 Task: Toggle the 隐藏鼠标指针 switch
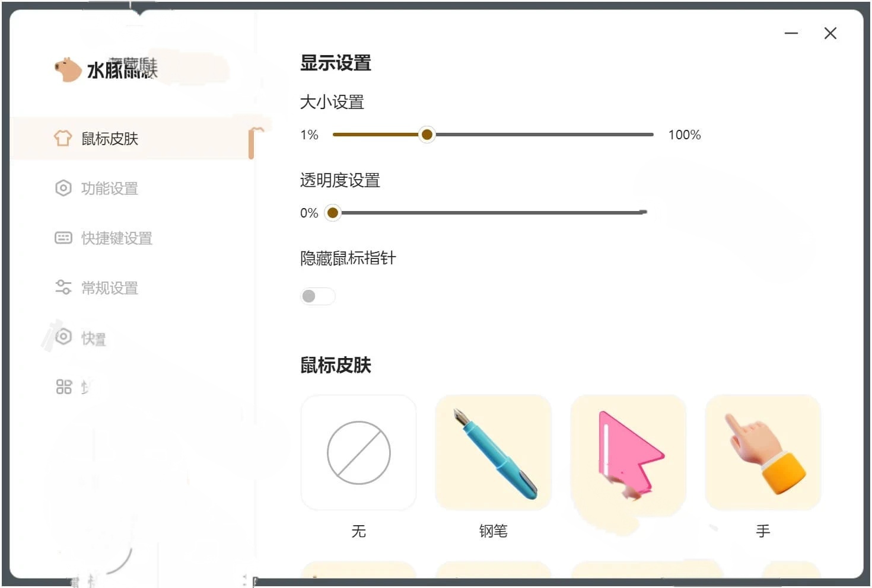pyautogui.click(x=317, y=296)
